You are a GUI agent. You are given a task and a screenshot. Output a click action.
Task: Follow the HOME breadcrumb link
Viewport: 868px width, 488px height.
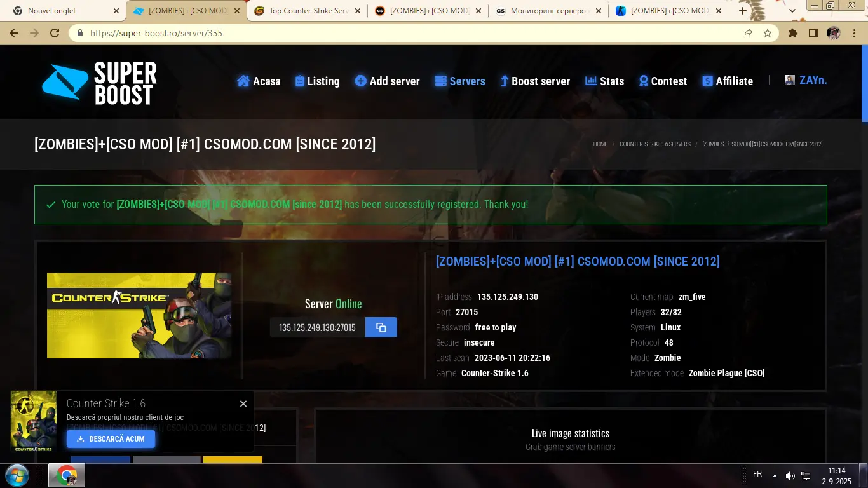coord(600,144)
